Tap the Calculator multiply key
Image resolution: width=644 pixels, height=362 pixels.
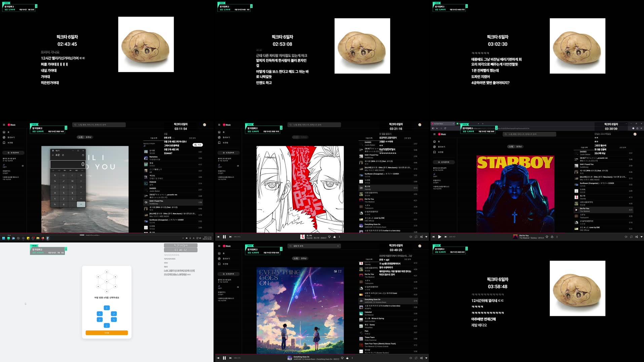[81, 187]
